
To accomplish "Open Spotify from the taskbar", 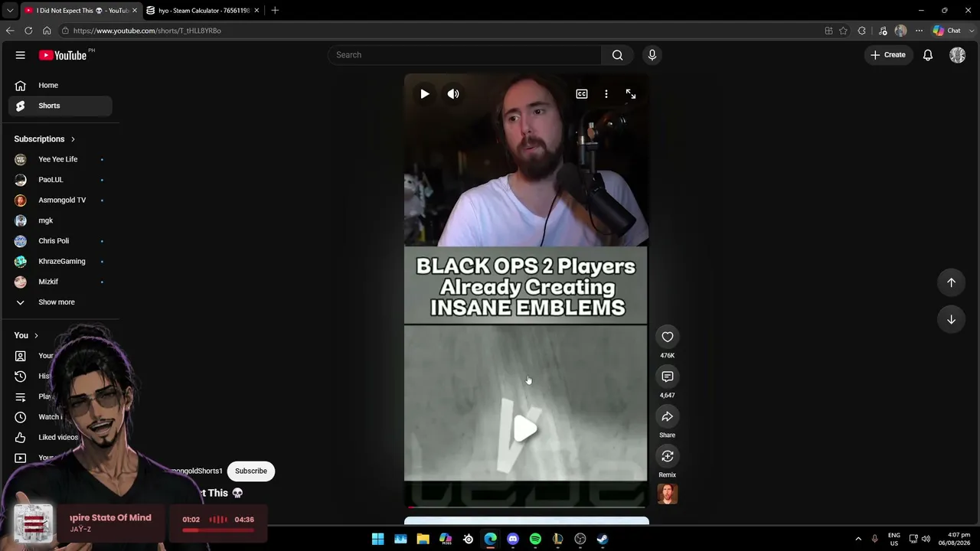I will (535, 539).
